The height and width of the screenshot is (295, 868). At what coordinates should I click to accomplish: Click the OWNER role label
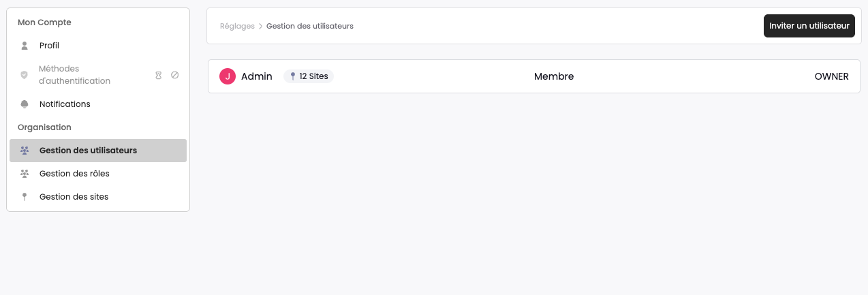click(x=832, y=76)
